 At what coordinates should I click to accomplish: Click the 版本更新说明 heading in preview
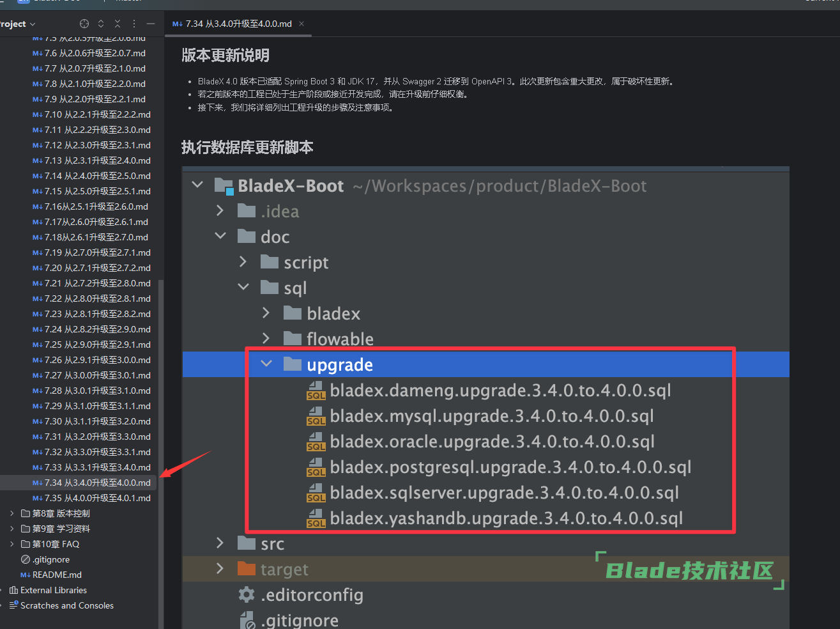tap(225, 56)
